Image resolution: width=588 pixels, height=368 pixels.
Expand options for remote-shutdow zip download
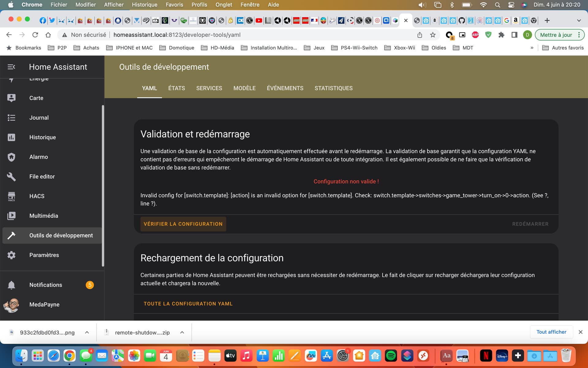pyautogui.click(x=182, y=332)
